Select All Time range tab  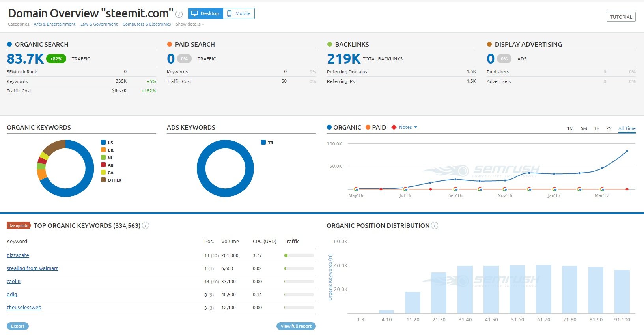[x=627, y=128]
